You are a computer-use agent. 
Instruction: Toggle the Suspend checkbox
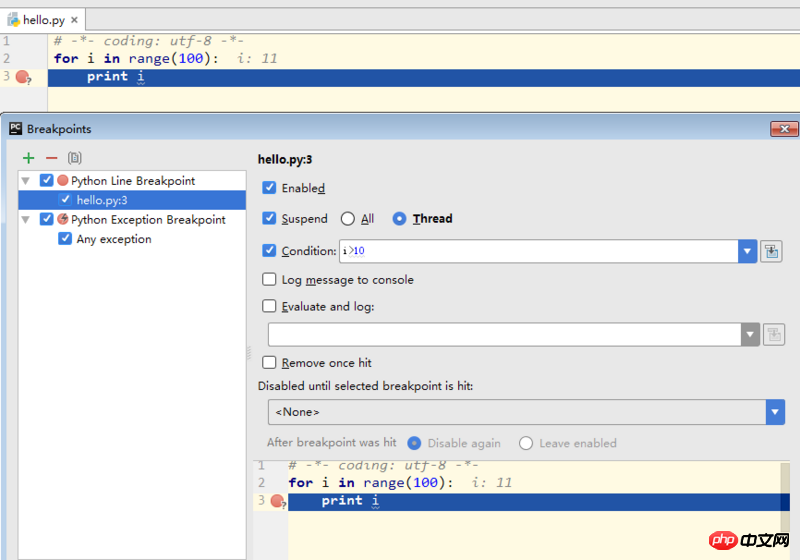[x=269, y=218]
